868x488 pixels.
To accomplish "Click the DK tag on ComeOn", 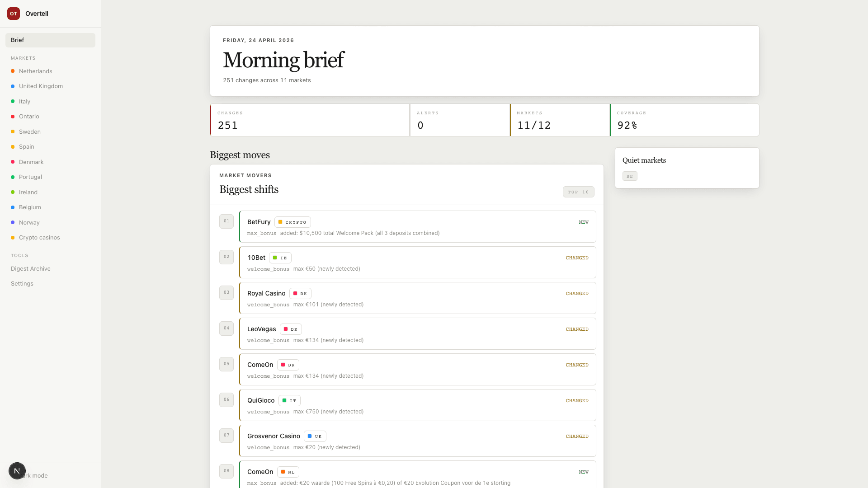I will click(x=288, y=365).
